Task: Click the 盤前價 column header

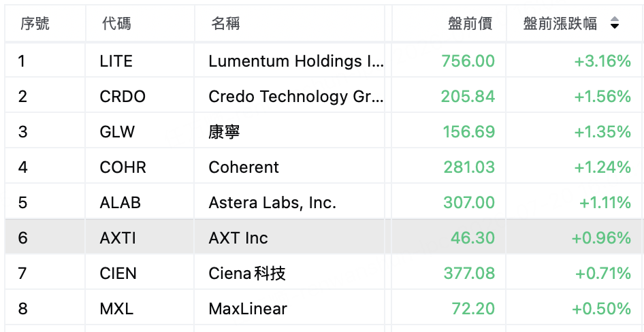Action: pyautogui.click(x=470, y=24)
